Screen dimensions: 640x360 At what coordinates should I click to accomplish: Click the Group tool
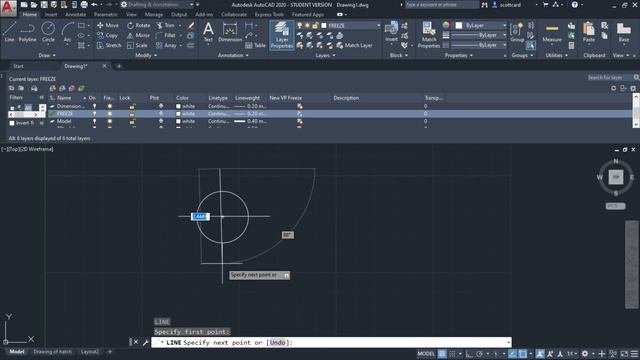[517, 32]
